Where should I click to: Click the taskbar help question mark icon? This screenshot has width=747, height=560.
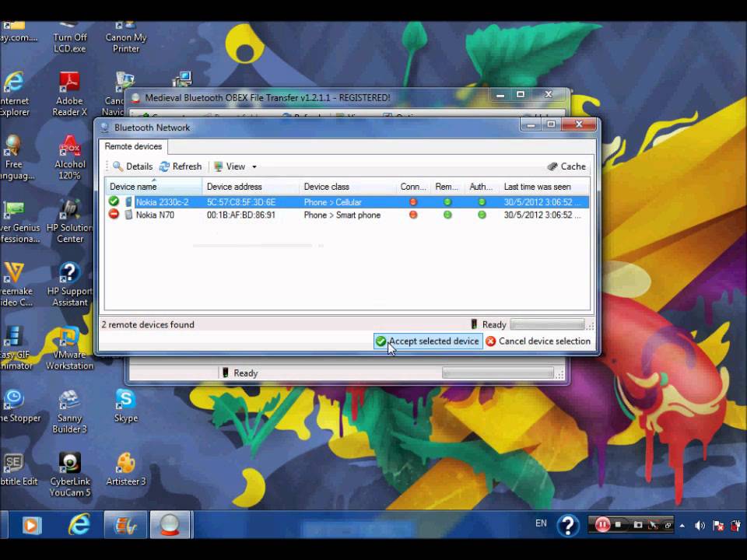click(568, 525)
